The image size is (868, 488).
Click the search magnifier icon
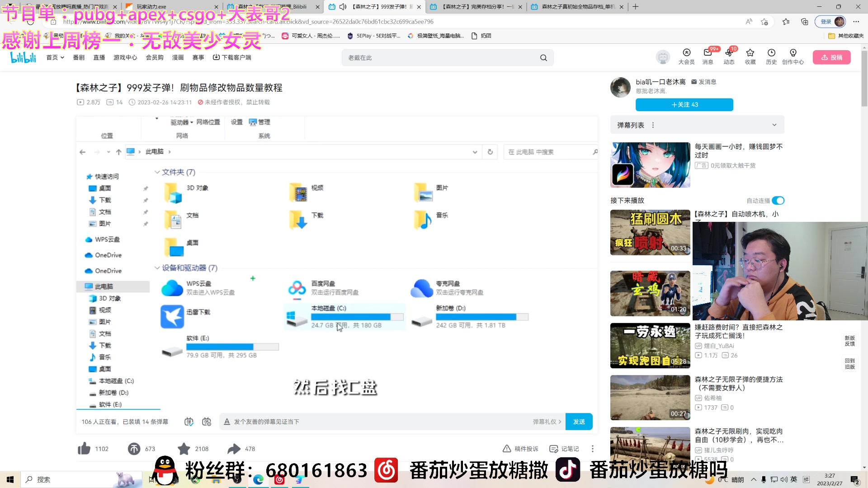(x=543, y=58)
